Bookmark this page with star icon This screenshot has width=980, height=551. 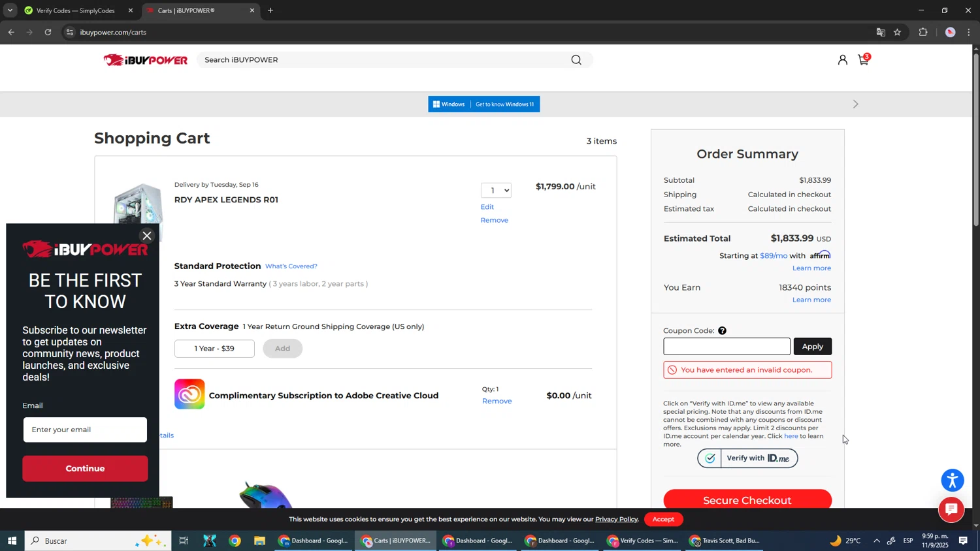[898, 32]
